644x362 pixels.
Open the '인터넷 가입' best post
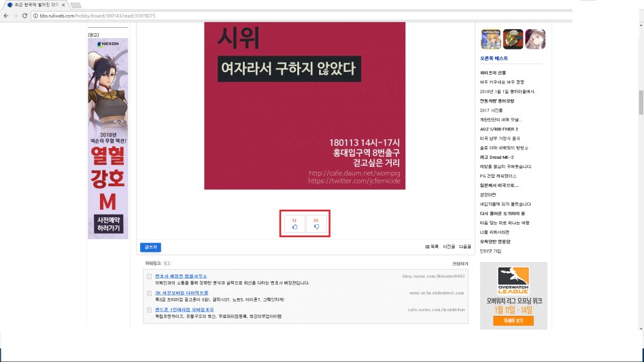pos(490,251)
